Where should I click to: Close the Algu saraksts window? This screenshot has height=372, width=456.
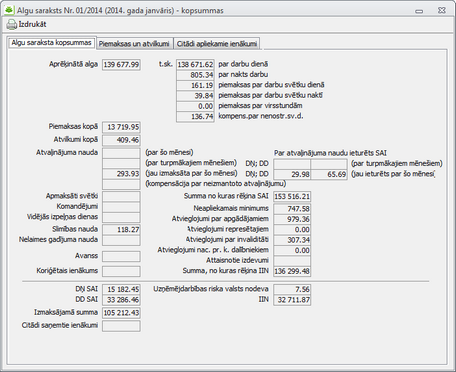click(x=442, y=10)
